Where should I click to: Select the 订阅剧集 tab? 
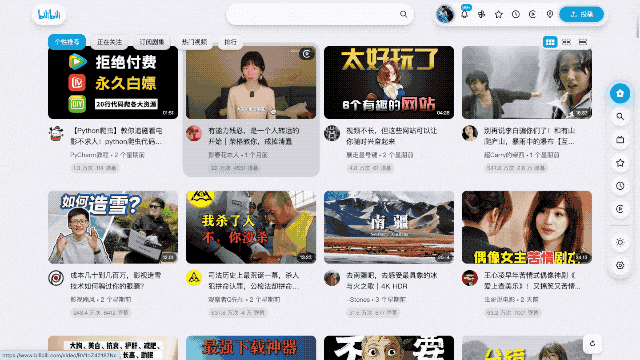point(152,42)
